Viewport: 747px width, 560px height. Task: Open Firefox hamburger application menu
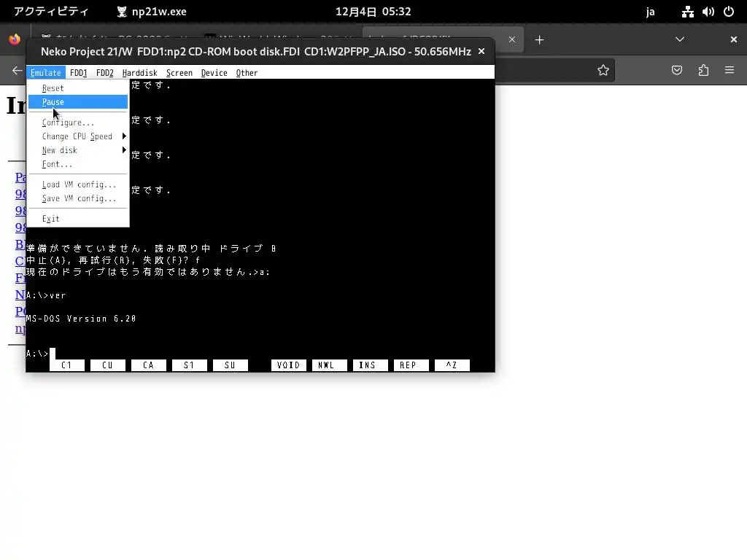(729, 71)
